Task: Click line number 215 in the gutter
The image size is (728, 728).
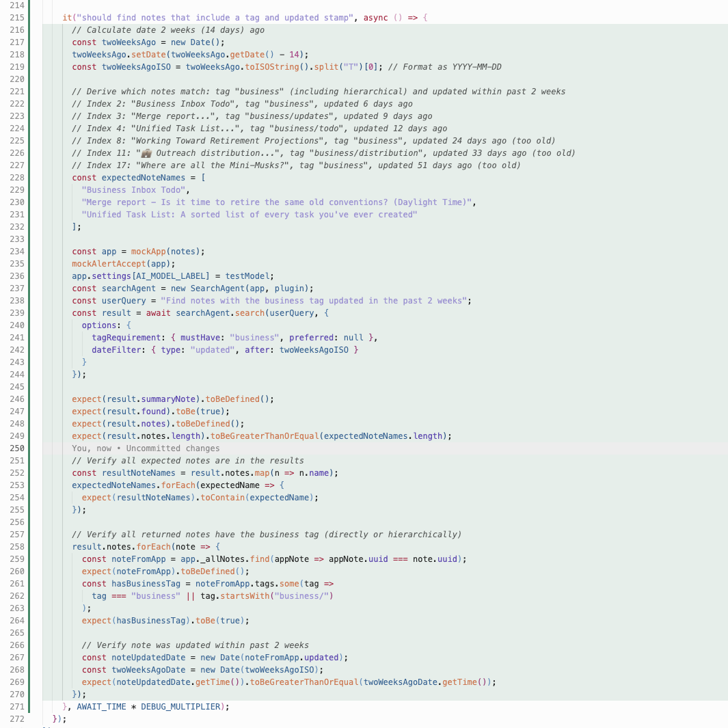Action: tap(17, 18)
